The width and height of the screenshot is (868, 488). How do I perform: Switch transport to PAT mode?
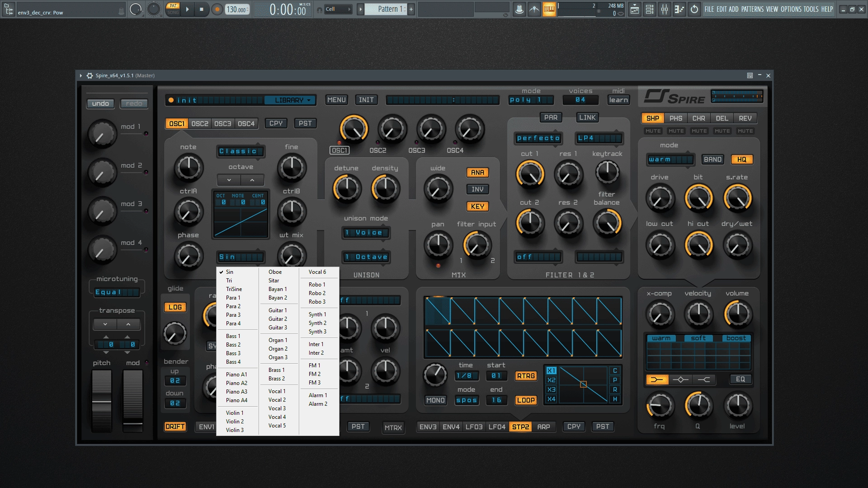coord(173,6)
